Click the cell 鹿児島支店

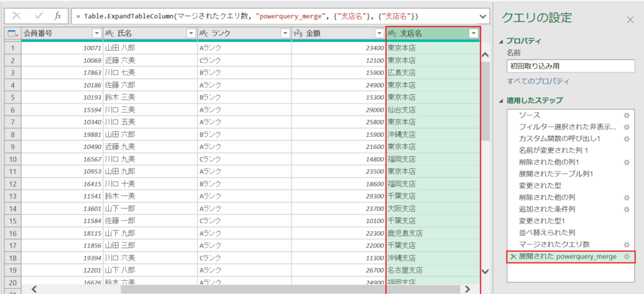pos(433,233)
